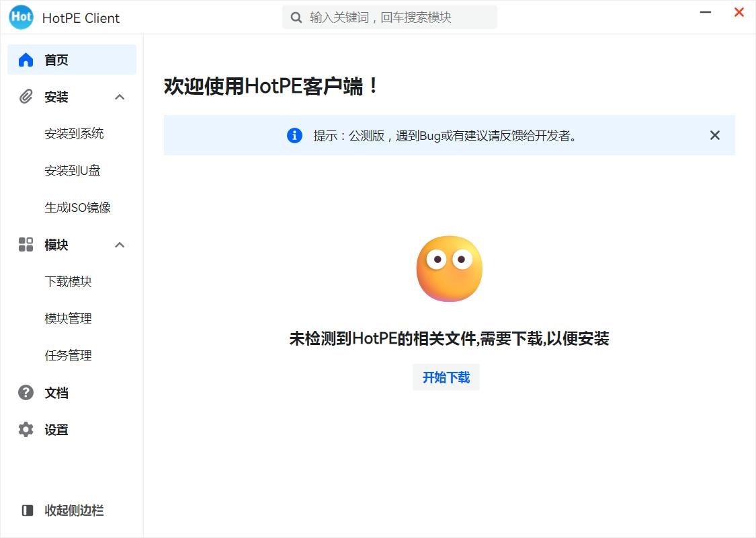
Task: Select 下载模块 in the sidebar
Action: (70, 281)
